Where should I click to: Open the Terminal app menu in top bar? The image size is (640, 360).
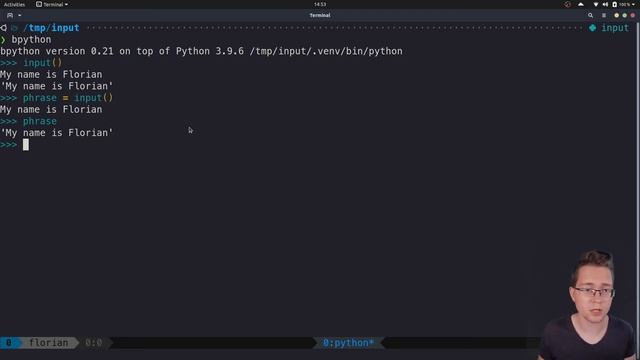(52, 4)
